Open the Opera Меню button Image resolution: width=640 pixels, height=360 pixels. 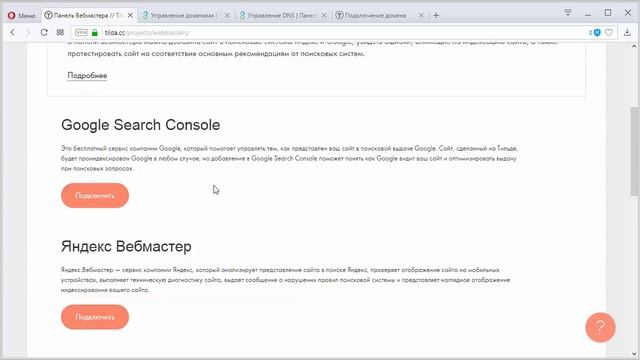pyautogui.click(x=22, y=16)
